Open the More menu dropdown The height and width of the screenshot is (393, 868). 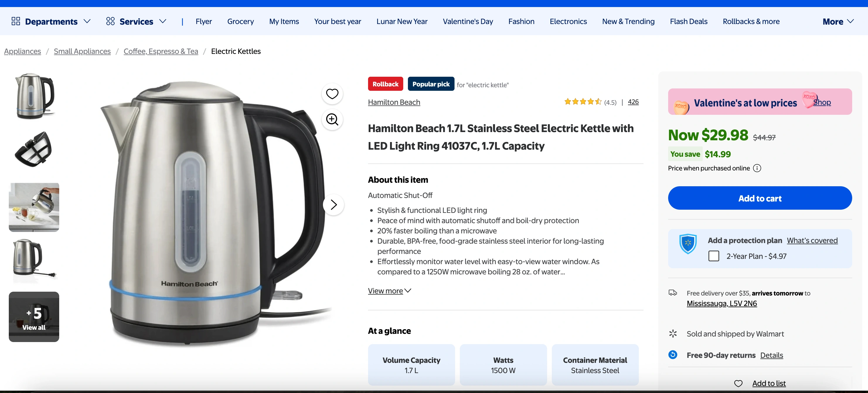tap(838, 22)
